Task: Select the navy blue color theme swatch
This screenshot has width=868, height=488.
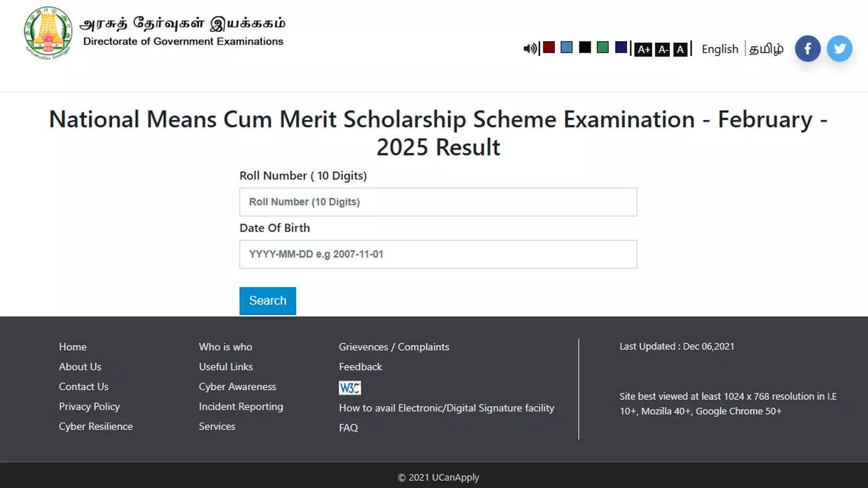Action: [621, 47]
